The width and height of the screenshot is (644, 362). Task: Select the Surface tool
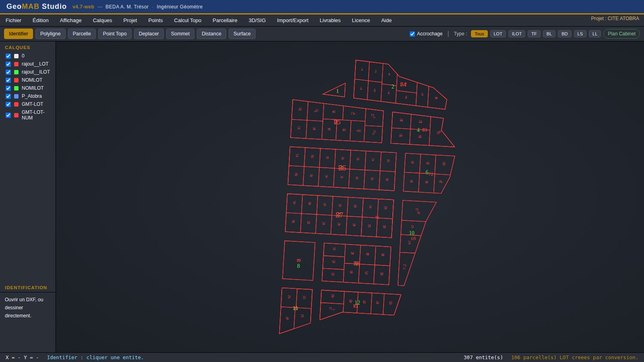(x=242, y=33)
